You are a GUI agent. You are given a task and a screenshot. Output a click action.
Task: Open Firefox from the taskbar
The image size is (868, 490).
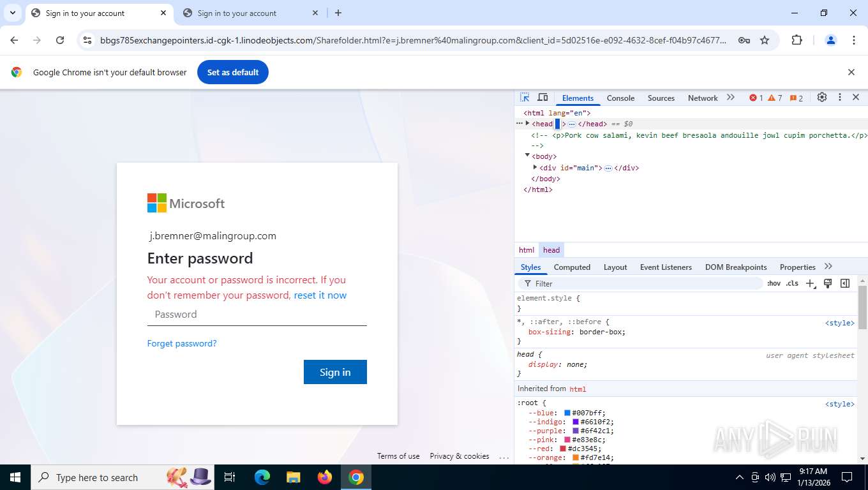[x=325, y=477]
